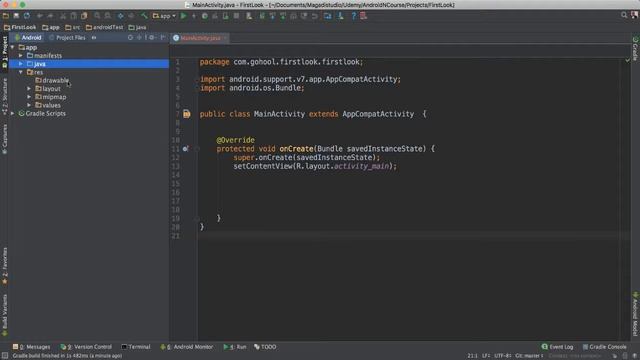Hide the Project panel with hide icon

point(163,38)
